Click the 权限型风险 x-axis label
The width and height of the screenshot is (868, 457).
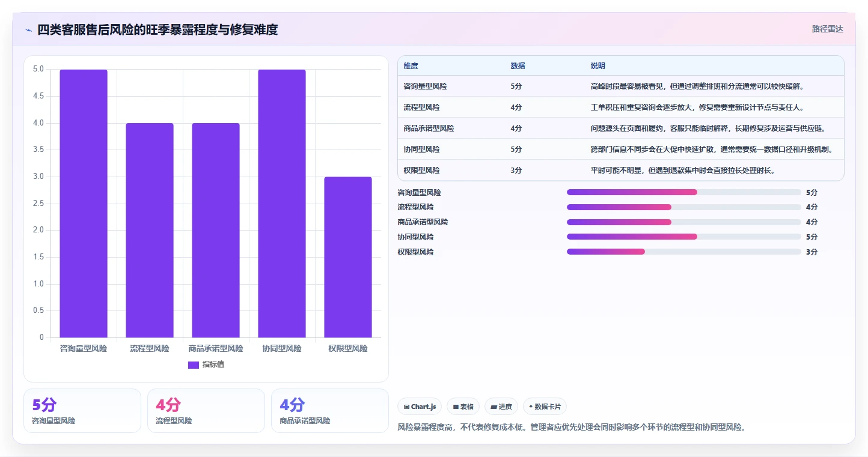(348, 348)
